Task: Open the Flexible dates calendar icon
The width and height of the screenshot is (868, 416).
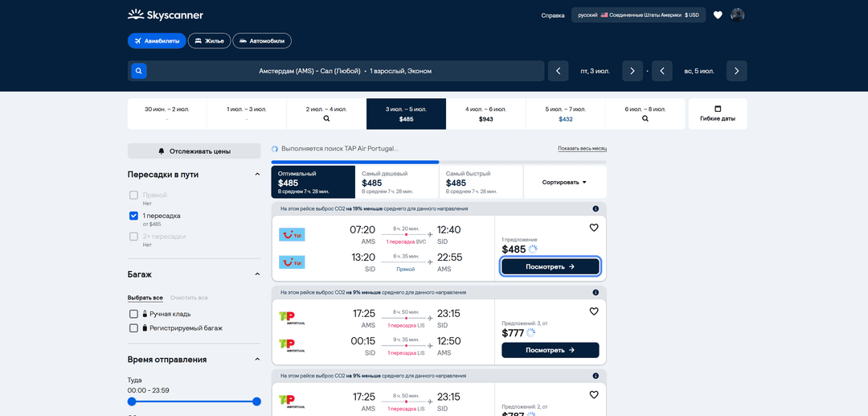Action: (x=718, y=109)
